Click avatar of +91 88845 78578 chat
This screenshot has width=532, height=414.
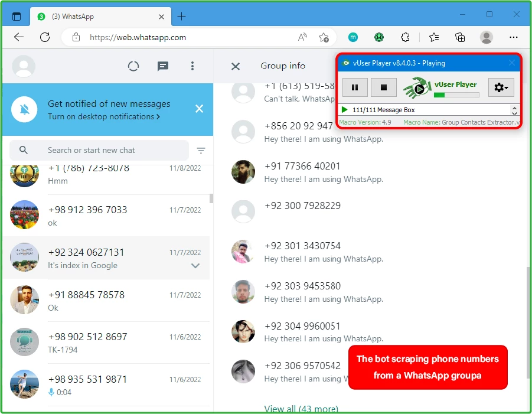[x=24, y=299]
